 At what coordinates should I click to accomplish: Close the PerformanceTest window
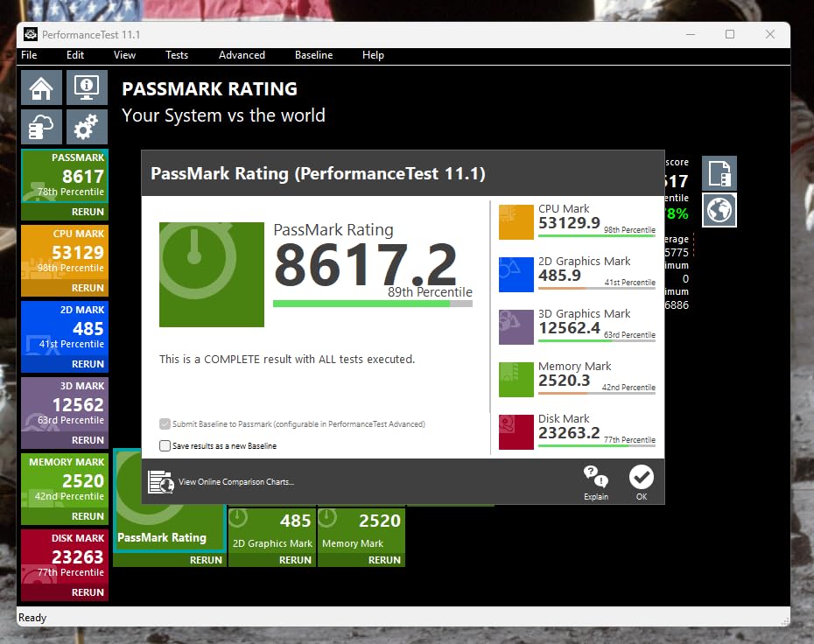pyautogui.click(x=770, y=34)
